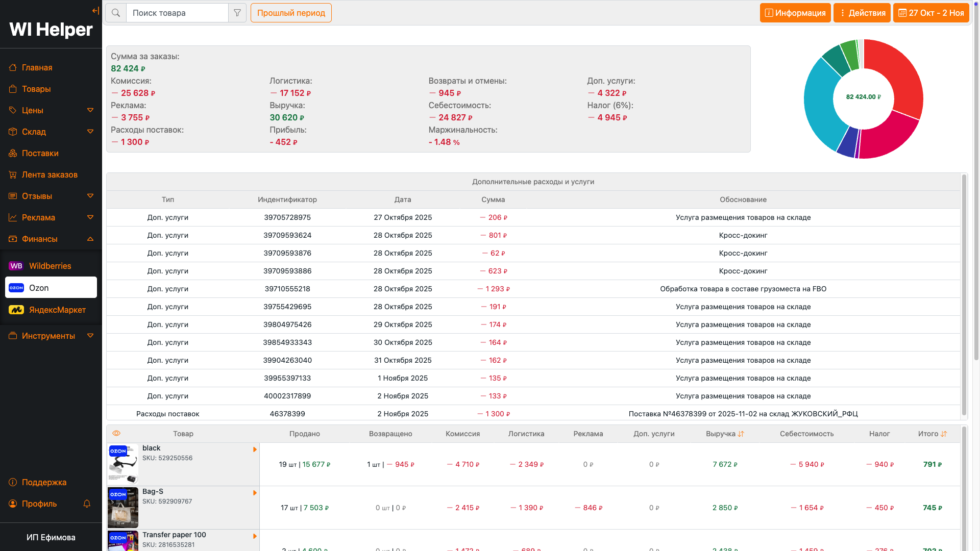Open Wildberries finance section
Viewport: 980px width, 551px height.
coord(50,266)
